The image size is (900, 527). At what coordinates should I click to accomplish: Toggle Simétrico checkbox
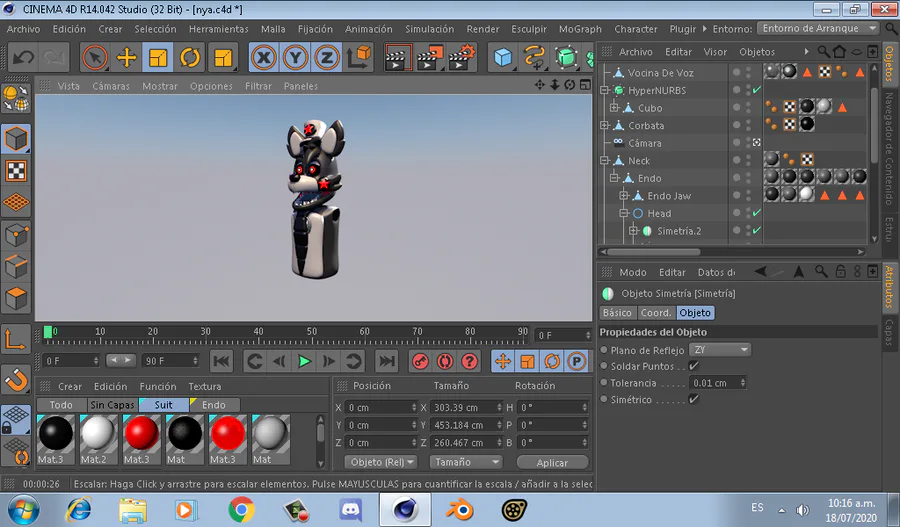(x=693, y=399)
